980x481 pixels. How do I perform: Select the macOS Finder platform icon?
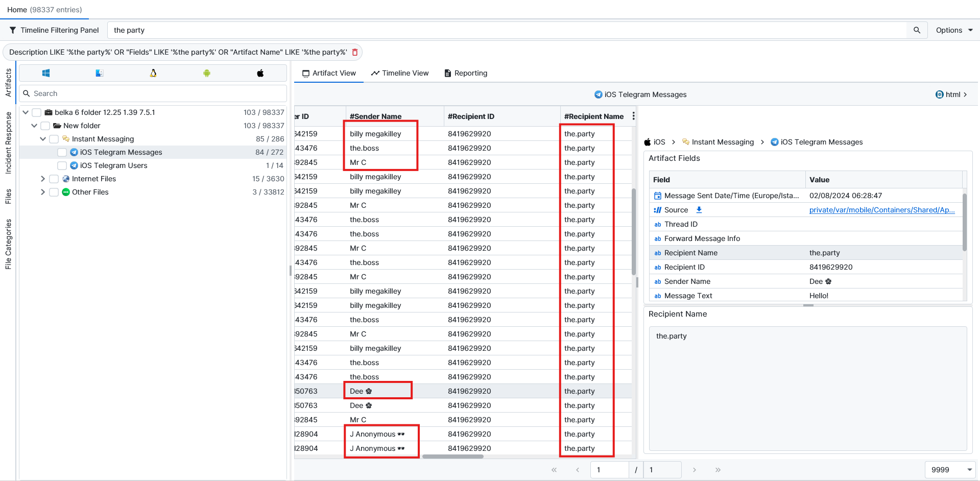(100, 73)
